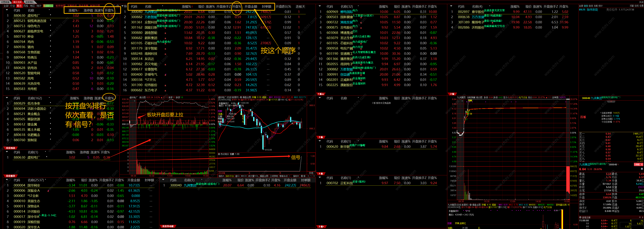Click the 1板 red panel tag
The width and height of the screenshot is (644, 229).
321,94
